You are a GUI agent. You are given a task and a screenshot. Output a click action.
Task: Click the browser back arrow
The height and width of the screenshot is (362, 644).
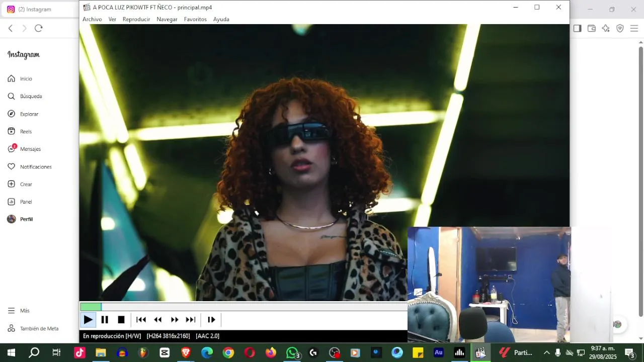[10, 28]
